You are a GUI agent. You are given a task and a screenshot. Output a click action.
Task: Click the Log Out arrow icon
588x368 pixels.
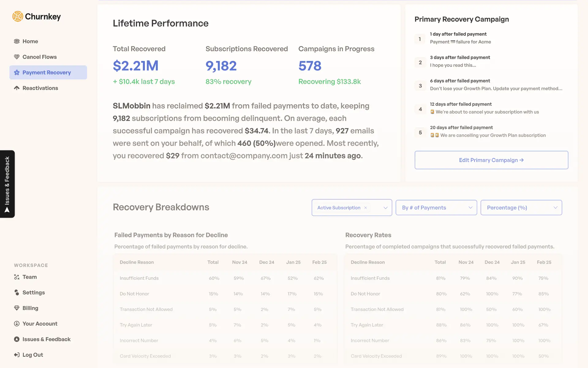pyautogui.click(x=17, y=355)
